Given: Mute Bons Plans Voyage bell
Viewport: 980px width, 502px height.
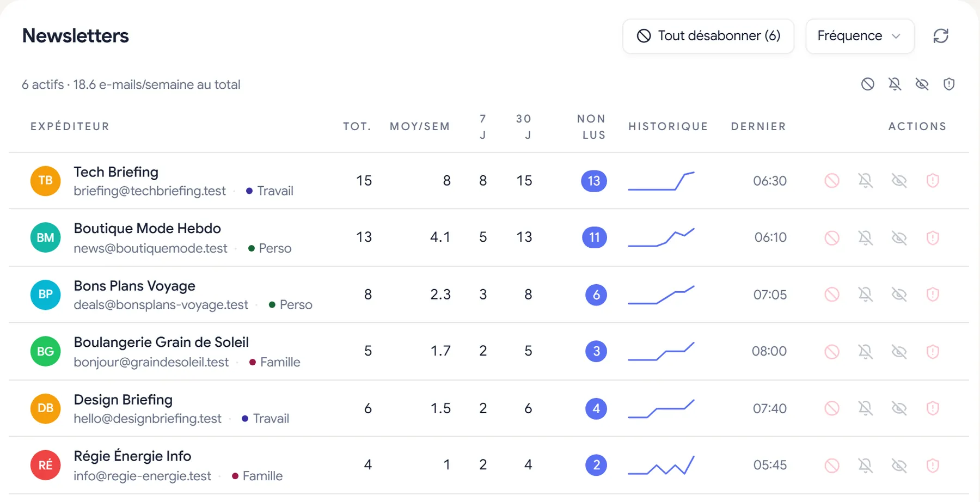Looking at the screenshot, I should (x=866, y=295).
